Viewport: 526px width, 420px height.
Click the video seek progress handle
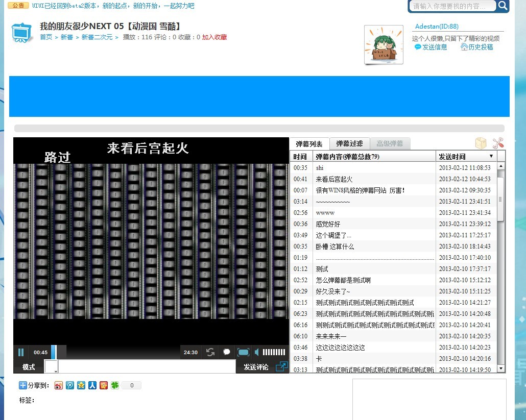pyautogui.click(x=53, y=352)
